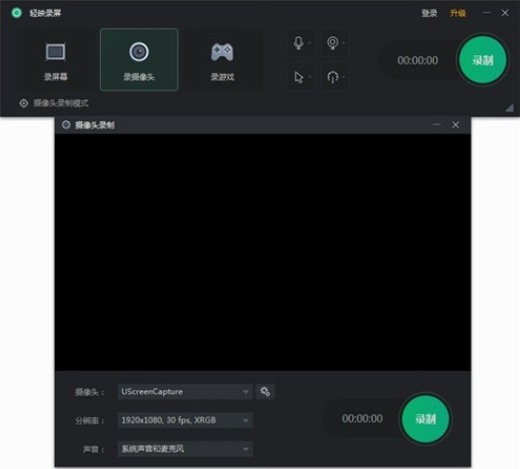Open camera settings gear icon
The height and width of the screenshot is (469, 520).
[265, 392]
